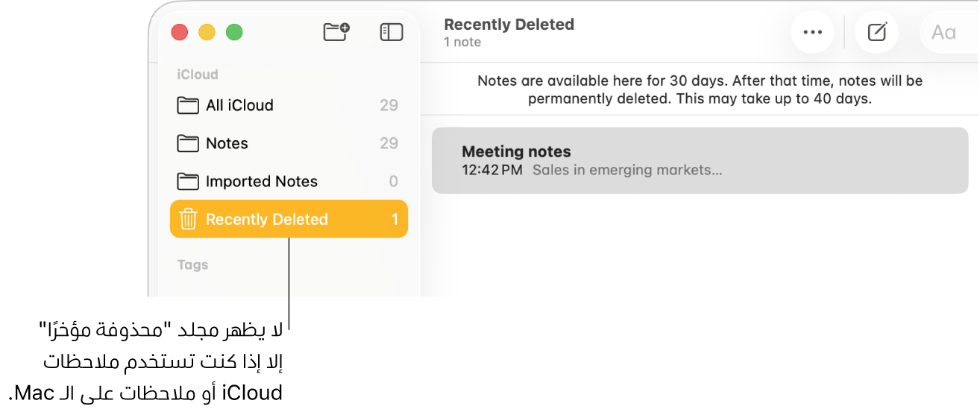Click the Tags section header

click(192, 264)
